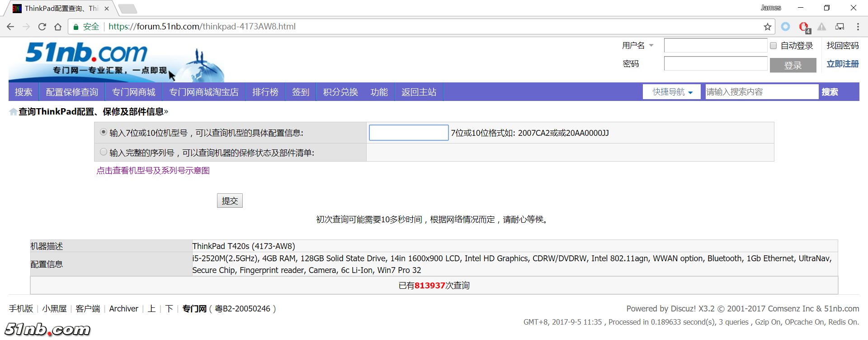Focus the 用户名 input field
The image size is (868, 340).
click(716, 45)
